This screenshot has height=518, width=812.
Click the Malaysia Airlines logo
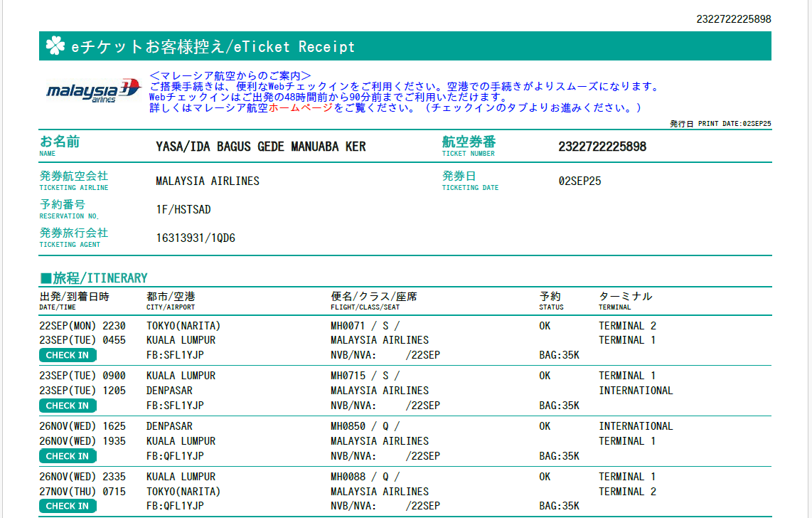point(93,91)
